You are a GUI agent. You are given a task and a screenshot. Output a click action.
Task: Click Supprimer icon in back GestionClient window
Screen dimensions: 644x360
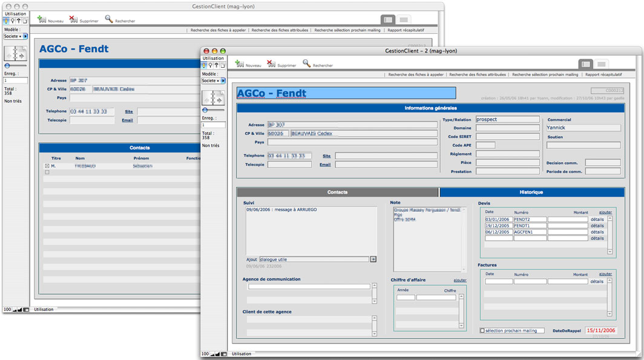point(73,19)
